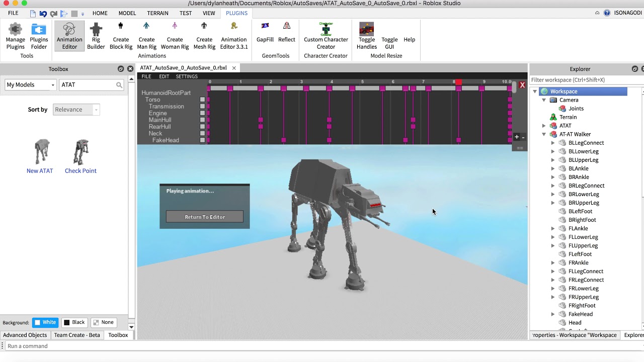The height and width of the screenshot is (362, 644).
Task: Create a Man Rig
Action: click(146, 36)
